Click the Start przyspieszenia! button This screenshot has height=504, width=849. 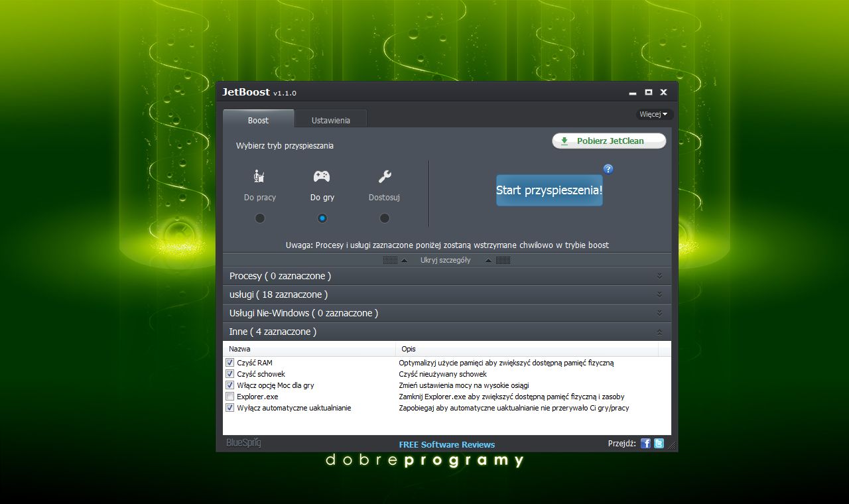pos(549,190)
